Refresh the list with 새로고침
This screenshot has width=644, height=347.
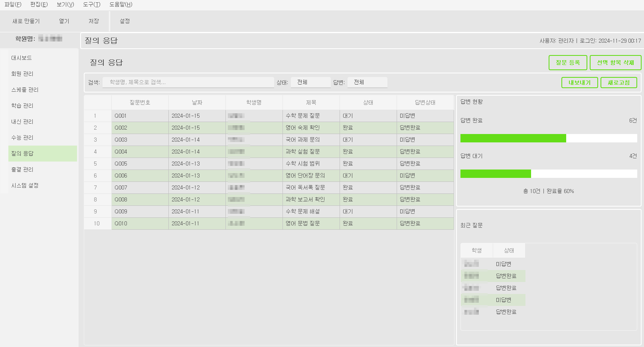click(x=618, y=83)
